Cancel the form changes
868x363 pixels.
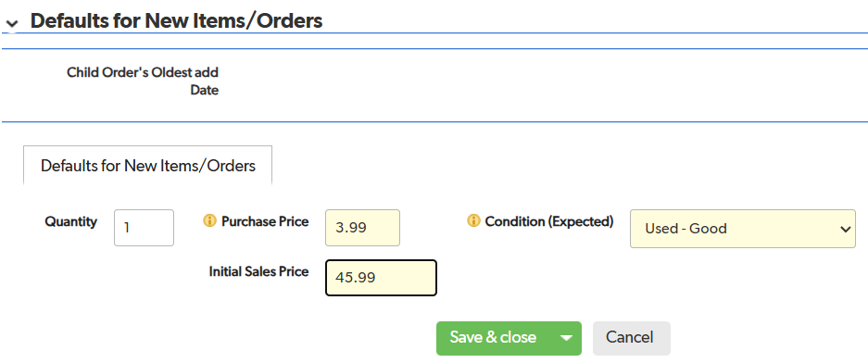click(631, 338)
